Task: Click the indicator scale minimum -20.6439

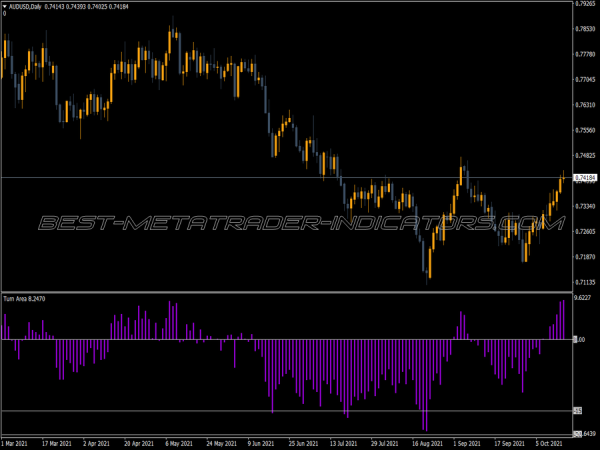Action: 585,434
